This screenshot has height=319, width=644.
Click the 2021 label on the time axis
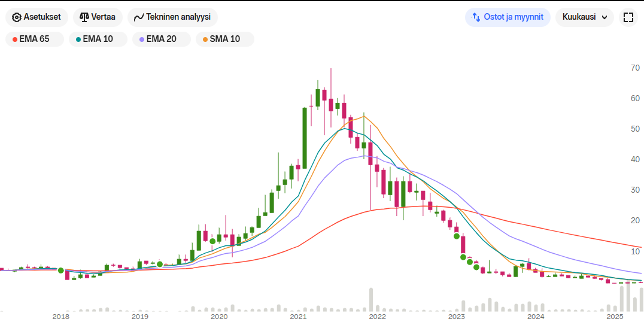(298, 316)
